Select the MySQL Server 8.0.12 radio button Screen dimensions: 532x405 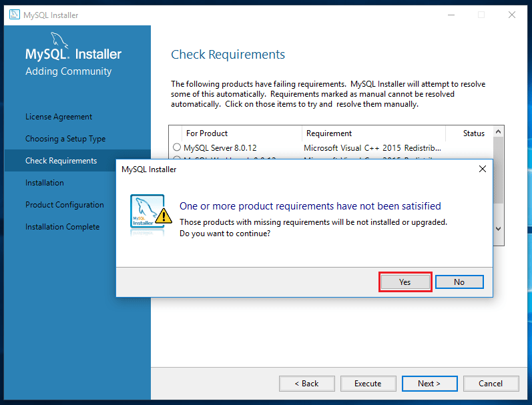(x=177, y=147)
